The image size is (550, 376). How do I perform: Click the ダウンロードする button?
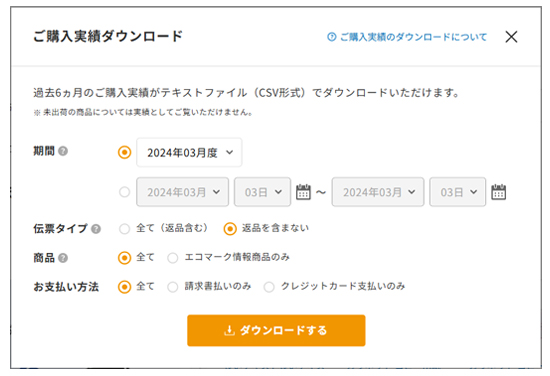276,330
